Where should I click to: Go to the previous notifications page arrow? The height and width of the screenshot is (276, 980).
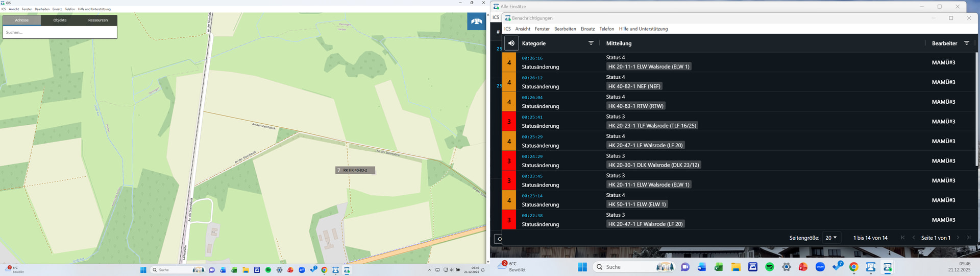point(913,238)
